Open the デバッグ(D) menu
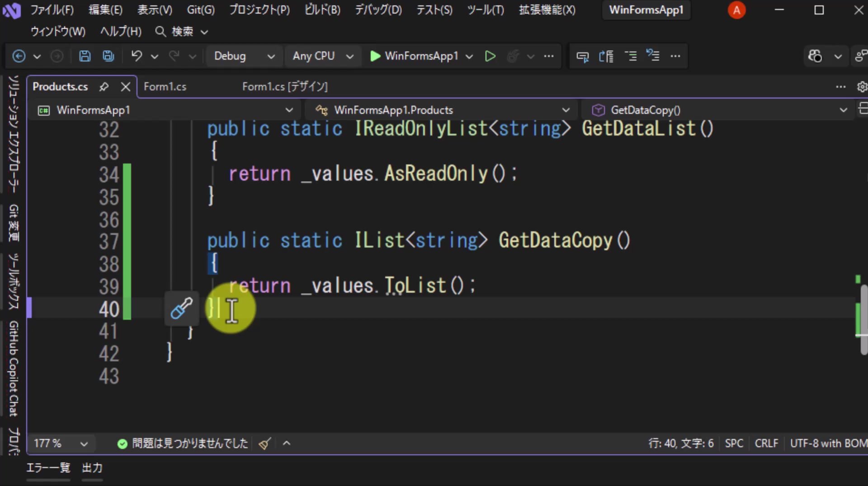Viewport: 868px width, 486px height. coord(378,10)
